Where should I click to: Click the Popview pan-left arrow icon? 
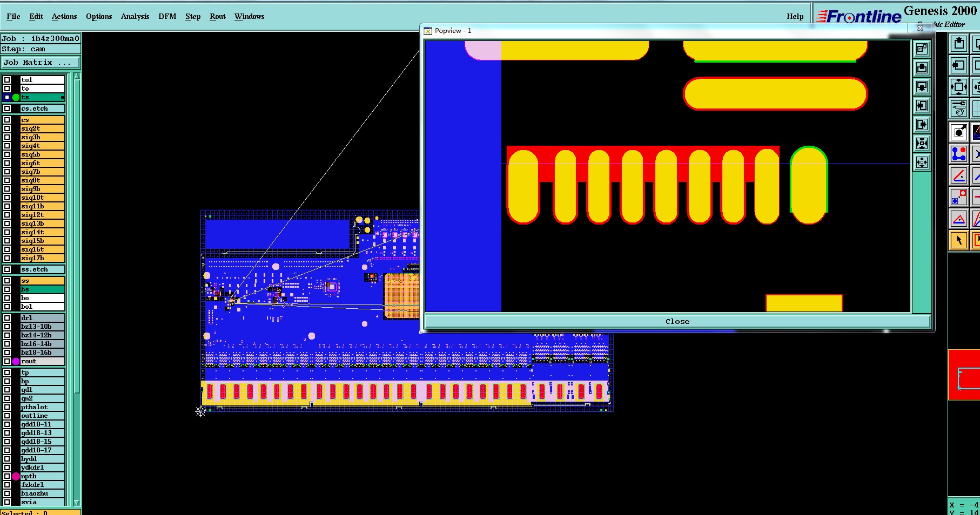922,105
